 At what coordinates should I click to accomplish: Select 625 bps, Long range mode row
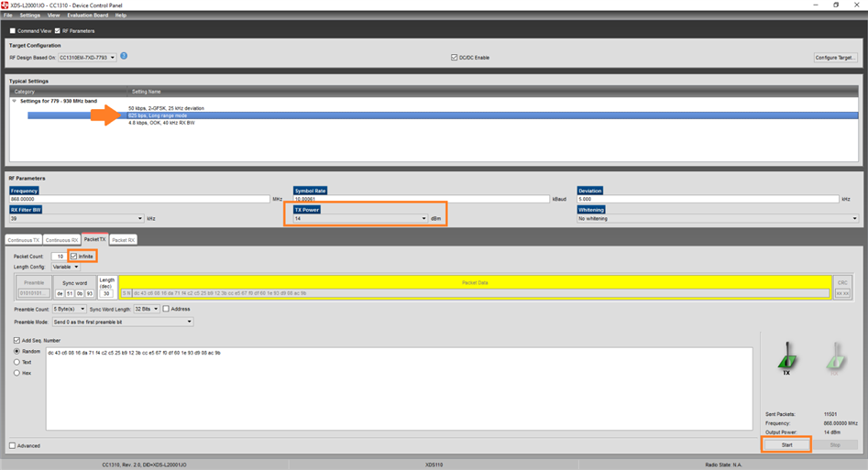[443, 115]
